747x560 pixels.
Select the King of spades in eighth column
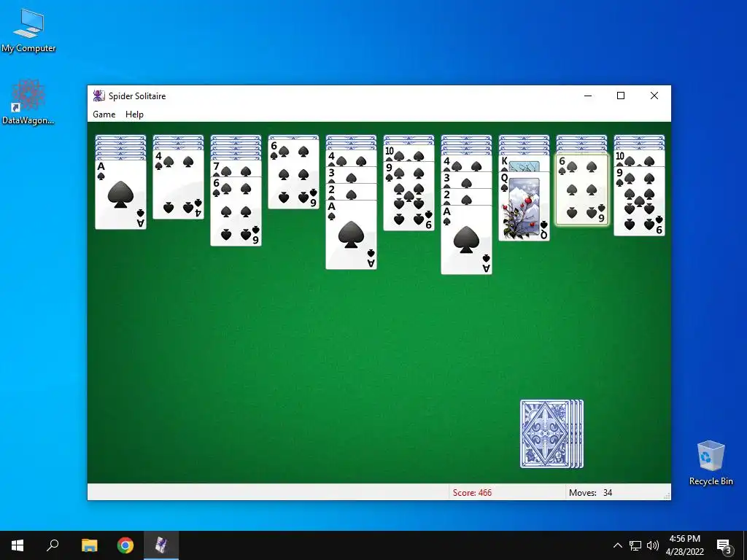pos(524,163)
